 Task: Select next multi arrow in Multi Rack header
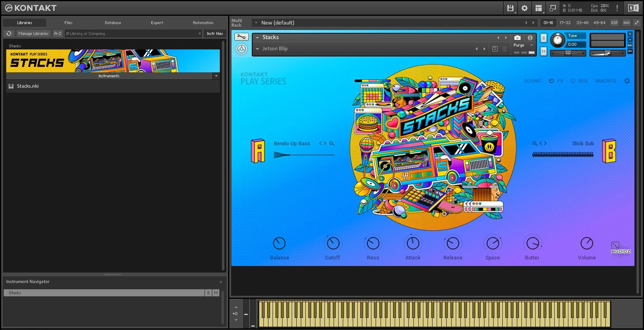[x=533, y=23]
